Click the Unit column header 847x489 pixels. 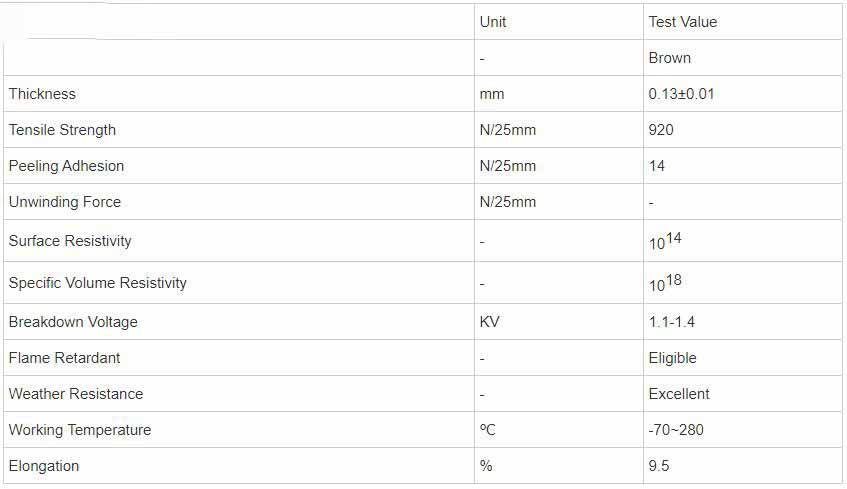(493, 22)
